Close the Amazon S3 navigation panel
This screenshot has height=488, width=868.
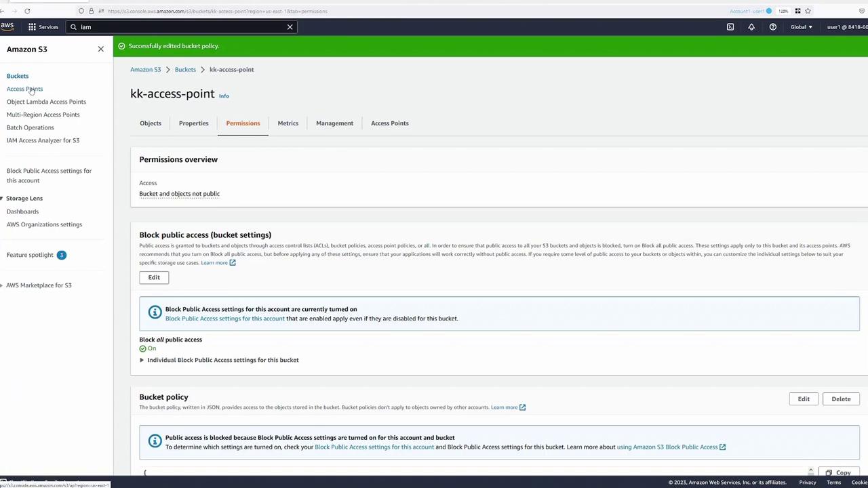[100, 49]
